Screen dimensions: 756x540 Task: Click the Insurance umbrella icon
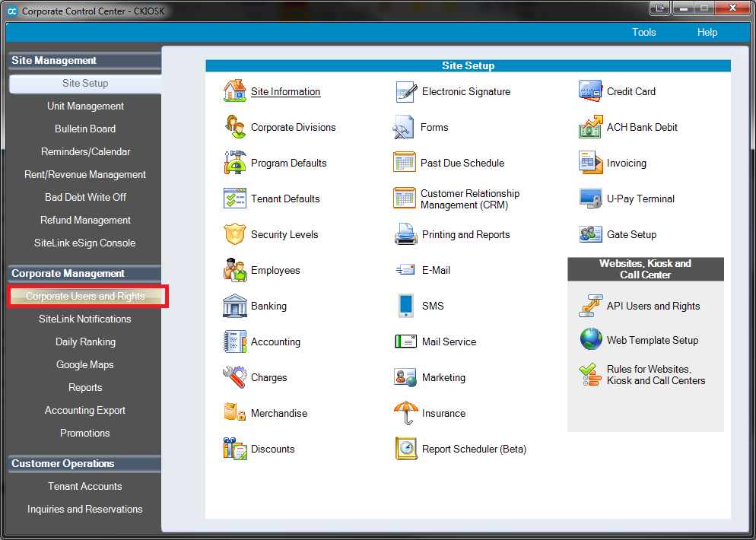[405, 413]
